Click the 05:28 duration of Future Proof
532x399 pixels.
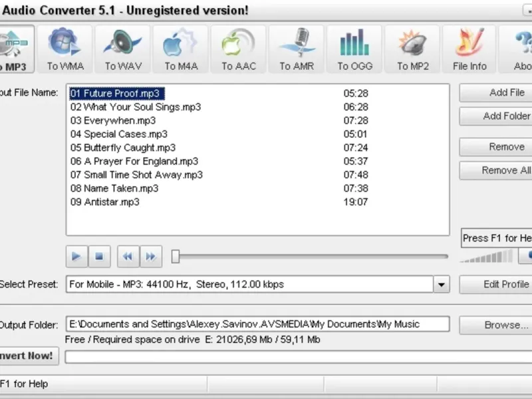coord(356,93)
